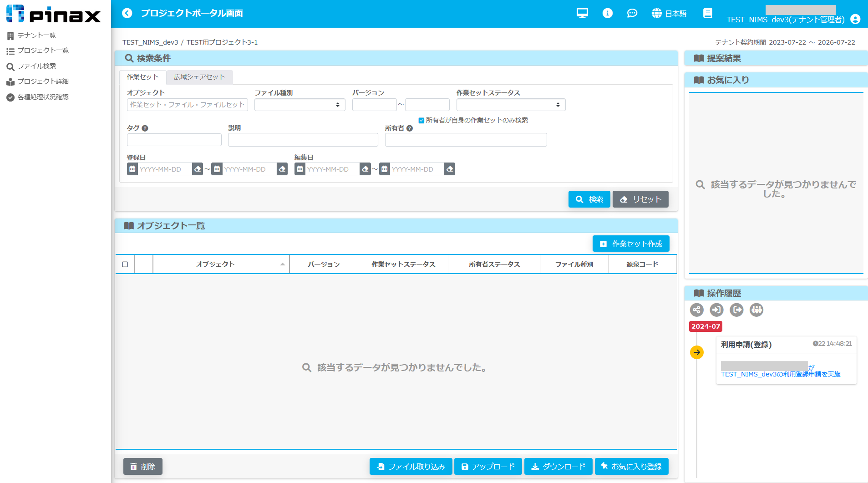Open プロジェクト一覧 in the sidebar
Viewport: 868px width, 483px height.
(43, 50)
